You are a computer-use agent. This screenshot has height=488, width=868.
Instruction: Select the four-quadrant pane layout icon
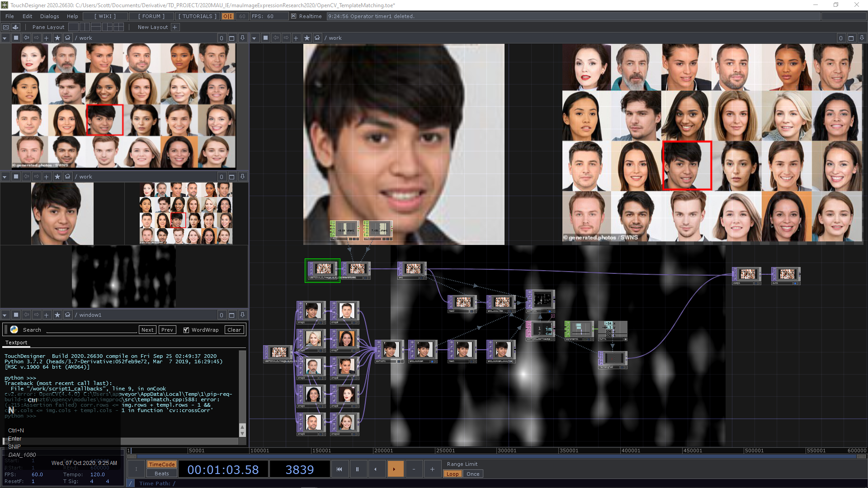pyautogui.click(x=119, y=27)
